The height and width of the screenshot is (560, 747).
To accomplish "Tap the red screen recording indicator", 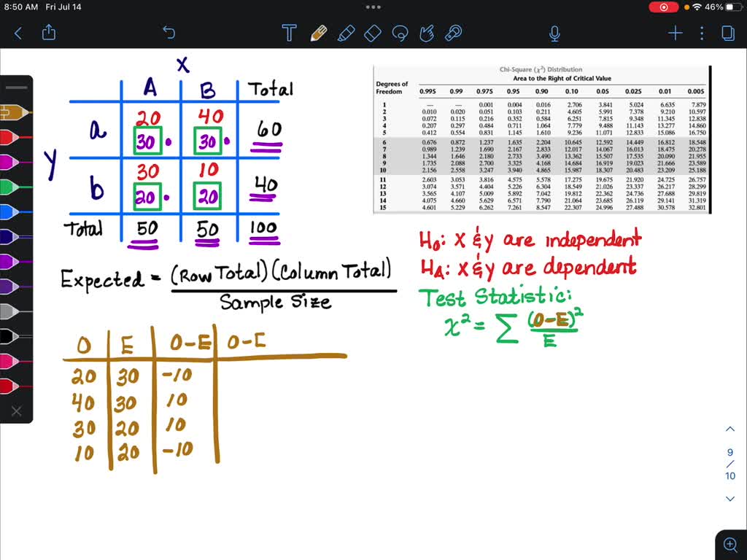I will pyautogui.click(x=663, y=7).
